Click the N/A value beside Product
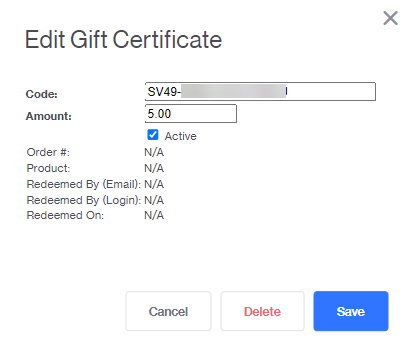 coord(154,168)
